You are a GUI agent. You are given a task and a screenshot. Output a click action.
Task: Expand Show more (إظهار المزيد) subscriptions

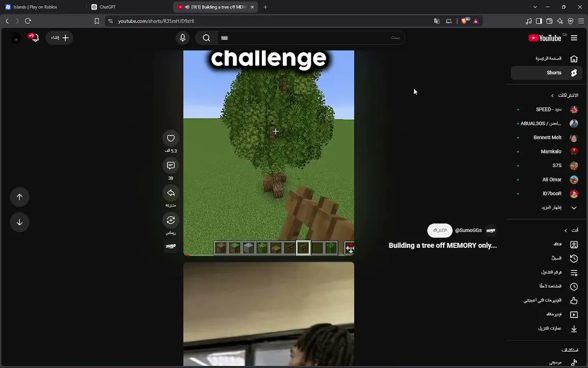(x=547, y=208)
